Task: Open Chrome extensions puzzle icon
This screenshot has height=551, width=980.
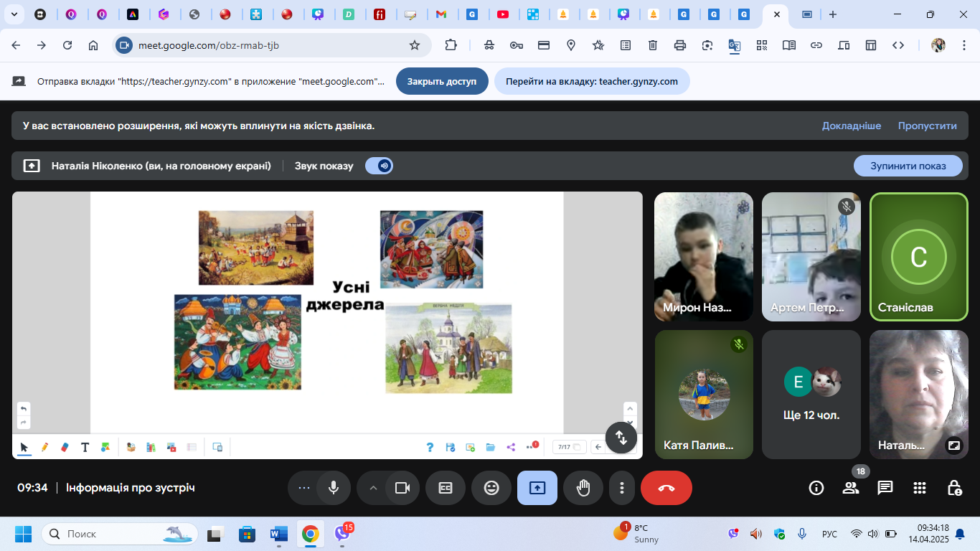Action: (451, 45)
